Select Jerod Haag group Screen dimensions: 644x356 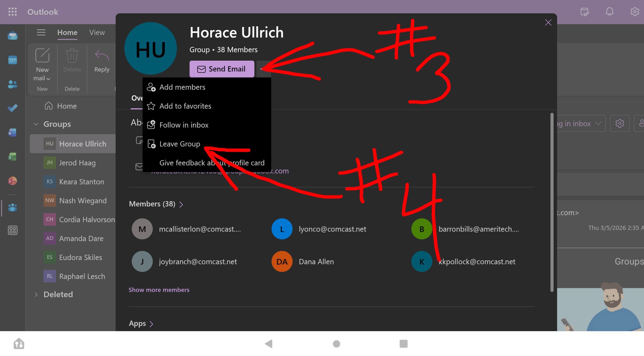73,163
